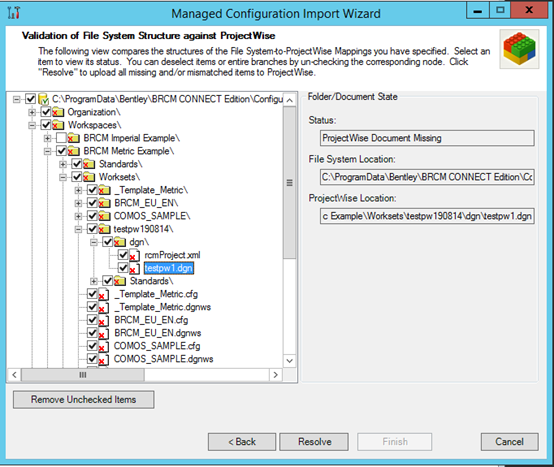
Task: Uncheck the rcmProject.xml checkbox
Action: pos(123,255)
